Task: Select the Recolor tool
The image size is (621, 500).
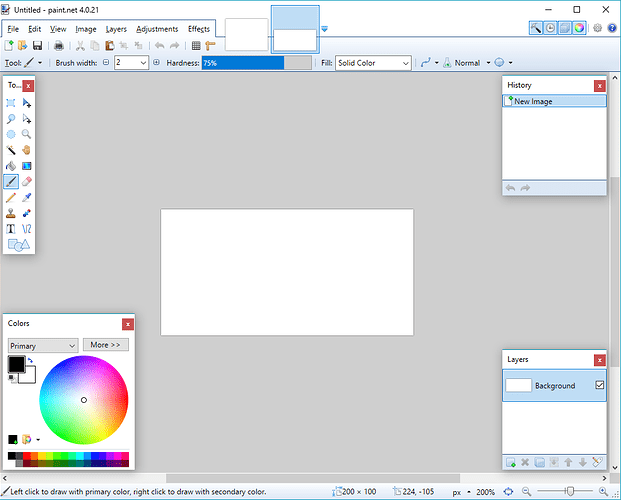Action: tap(27, 213)
